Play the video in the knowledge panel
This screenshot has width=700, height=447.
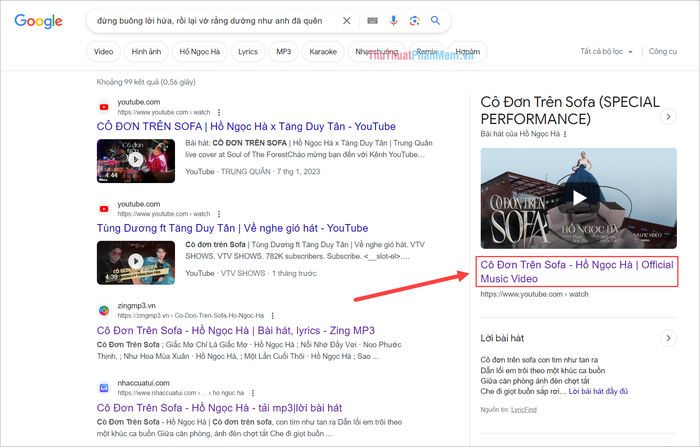tap(579, 198)
